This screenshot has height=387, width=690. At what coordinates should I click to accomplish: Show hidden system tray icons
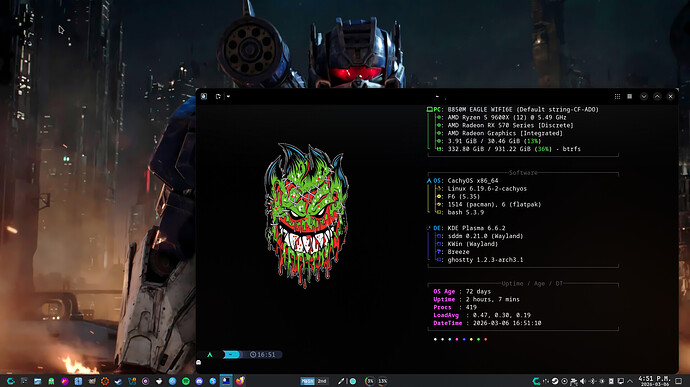tap(630, 381)
